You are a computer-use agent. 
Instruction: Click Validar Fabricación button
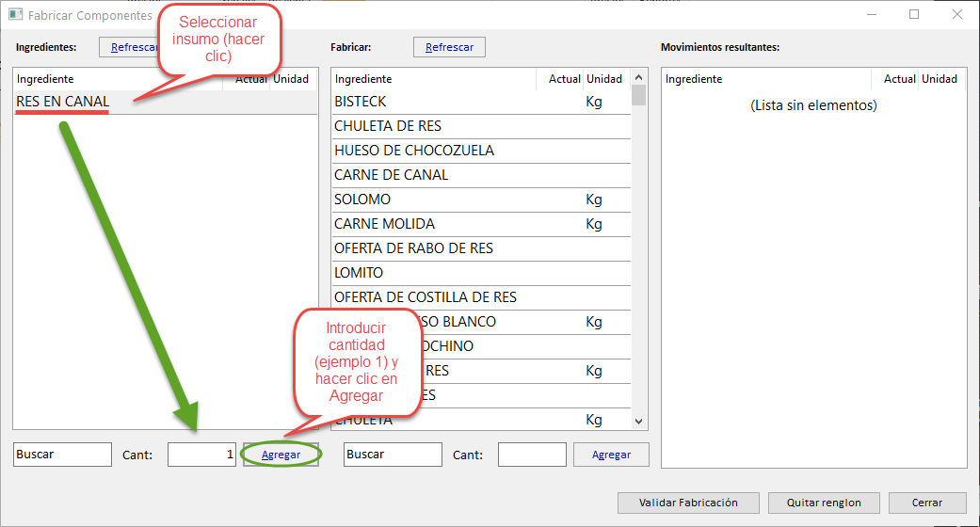pos(688,503)
